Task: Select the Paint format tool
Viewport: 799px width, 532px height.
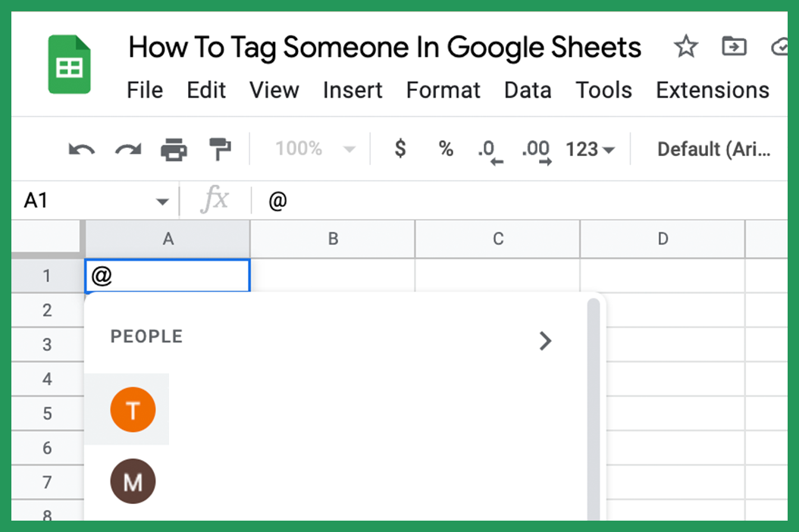Action: click(219, 149)
